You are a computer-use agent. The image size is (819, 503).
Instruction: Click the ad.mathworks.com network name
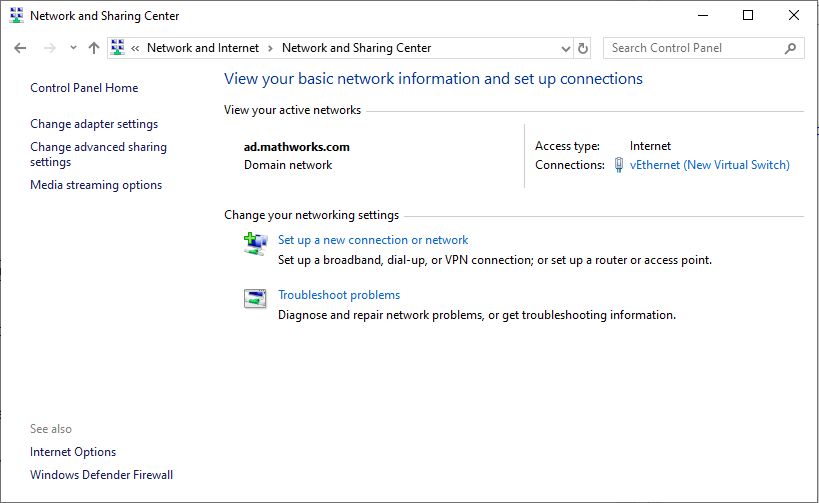297,147
